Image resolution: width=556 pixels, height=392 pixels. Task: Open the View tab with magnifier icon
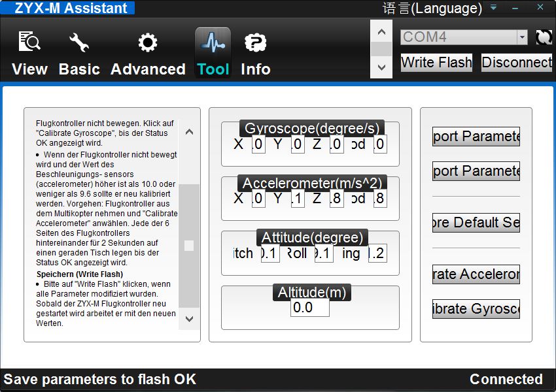(x=29, y=53)
